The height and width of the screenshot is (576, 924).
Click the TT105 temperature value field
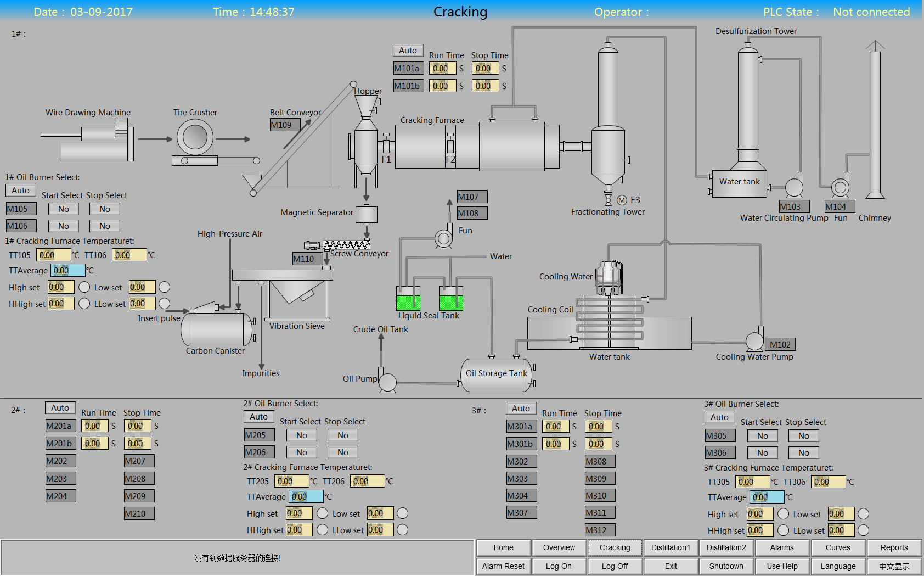[53, 255]
